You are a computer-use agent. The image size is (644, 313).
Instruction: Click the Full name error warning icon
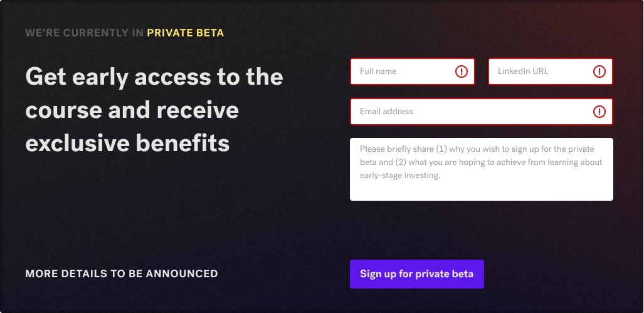[x=462, y=72]
